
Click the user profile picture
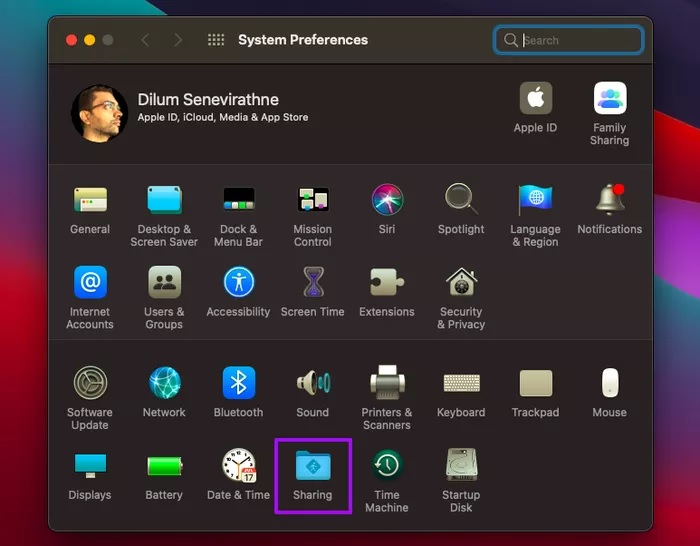[100, 113]
